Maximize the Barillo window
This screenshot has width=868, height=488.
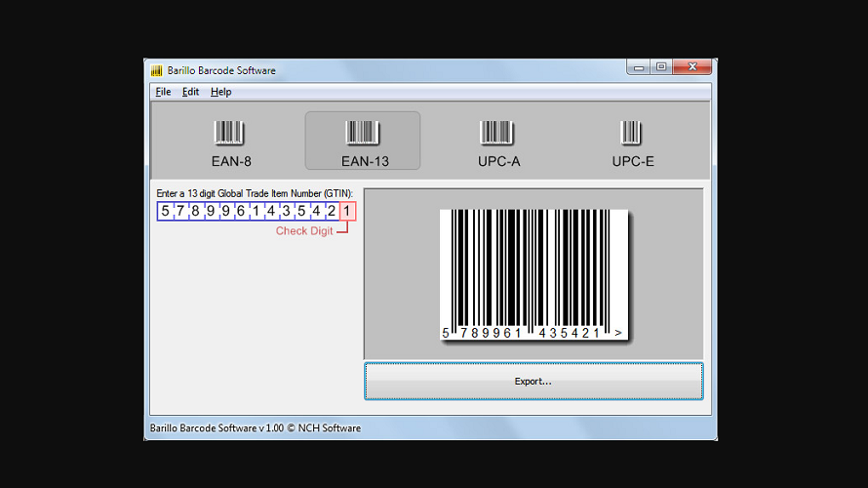coord(661,67)
